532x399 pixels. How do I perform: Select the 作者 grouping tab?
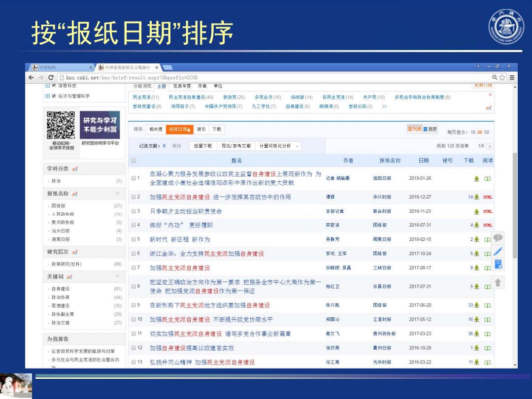click(x=202, y=86)
